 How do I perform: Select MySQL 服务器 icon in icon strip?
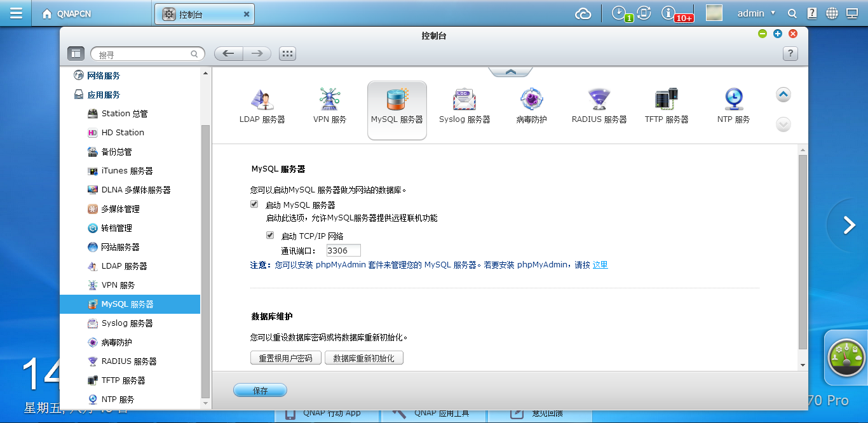[397, 111]
